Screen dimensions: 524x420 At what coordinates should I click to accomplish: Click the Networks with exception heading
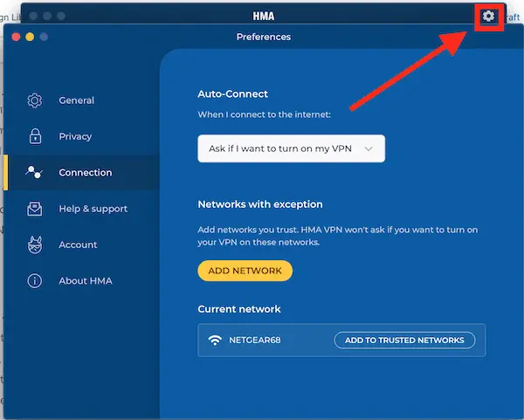pos(260,204)
